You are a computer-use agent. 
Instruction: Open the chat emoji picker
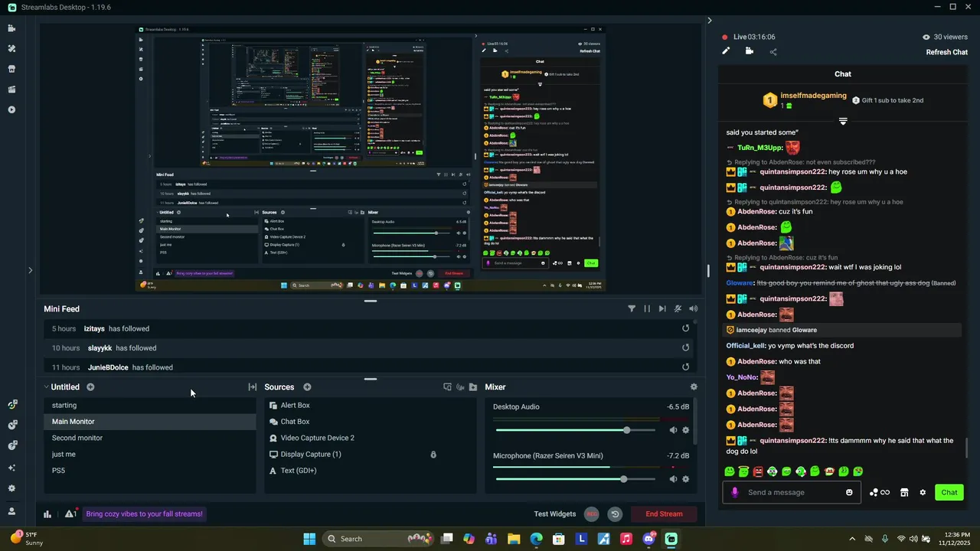849,492
